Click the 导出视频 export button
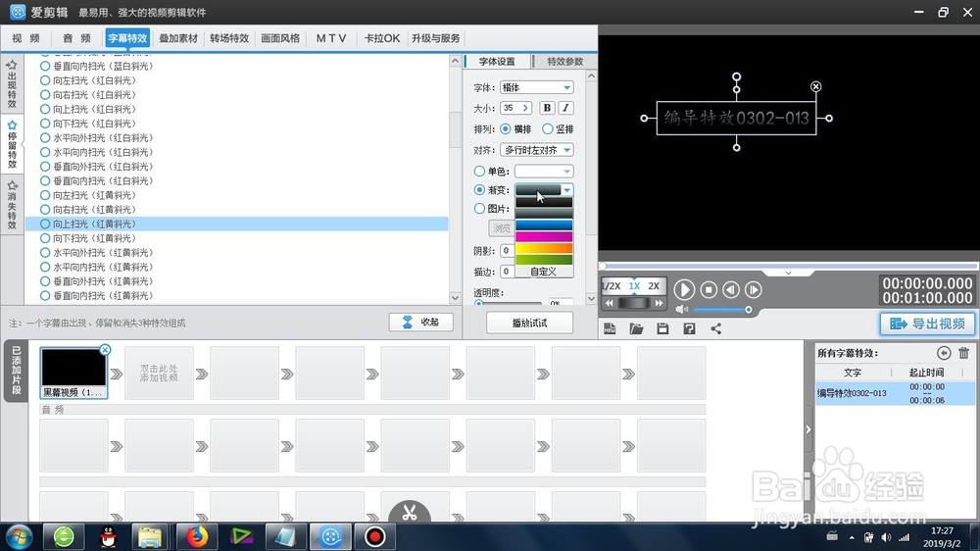Screen dimensions: 980x551 pyautogui.click(x=927, y=324)
